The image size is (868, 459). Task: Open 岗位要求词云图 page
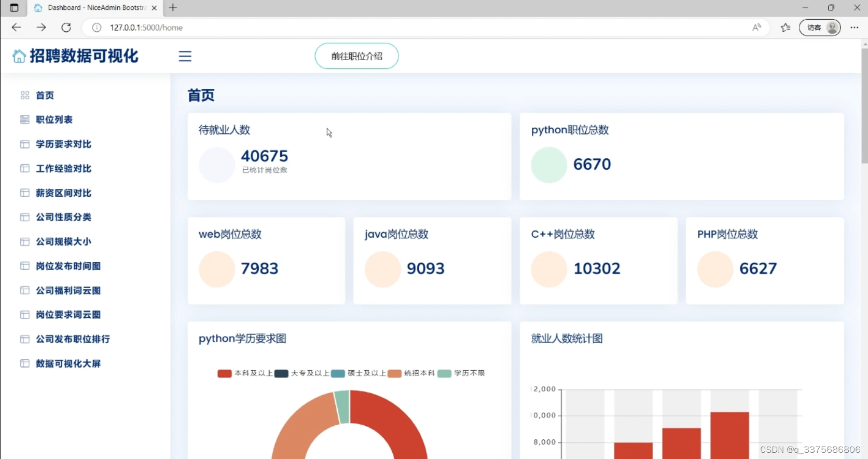click(x=68, y=315)
